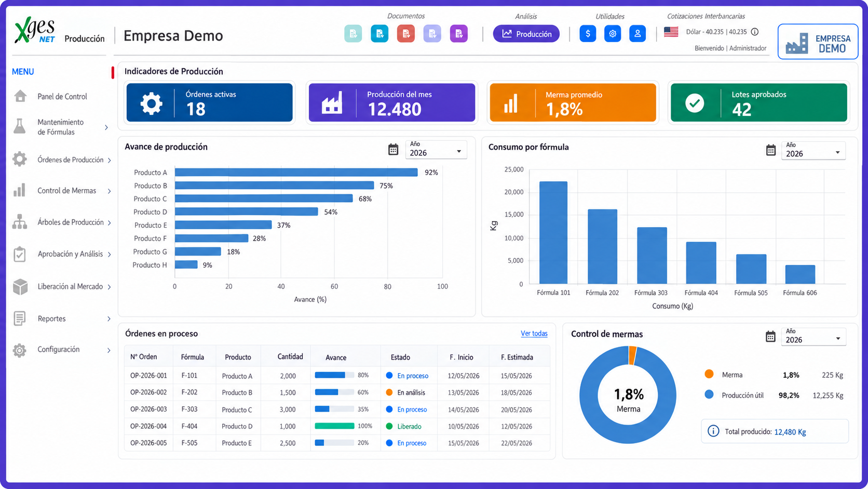Click the green 100% progress bar for OP-2026-004
868x489 pixels.
click(x=334, y=426)
